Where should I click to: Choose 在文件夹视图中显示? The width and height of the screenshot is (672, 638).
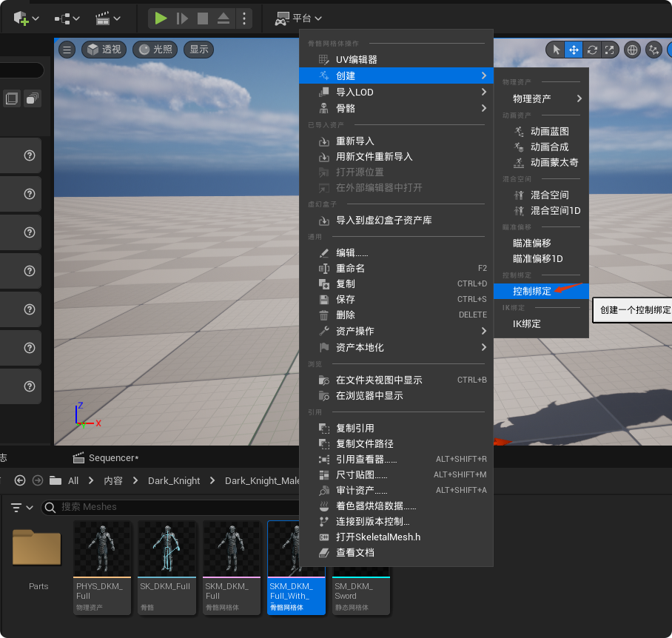(x=396, y=380)
